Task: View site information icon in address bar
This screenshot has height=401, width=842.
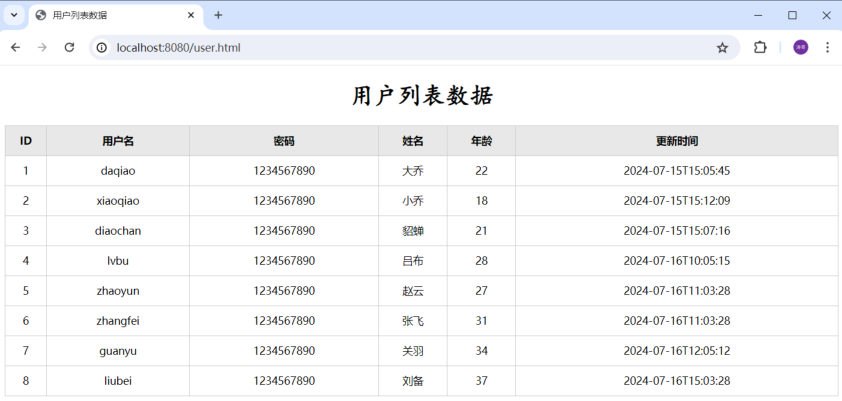Action: (101, 48)
